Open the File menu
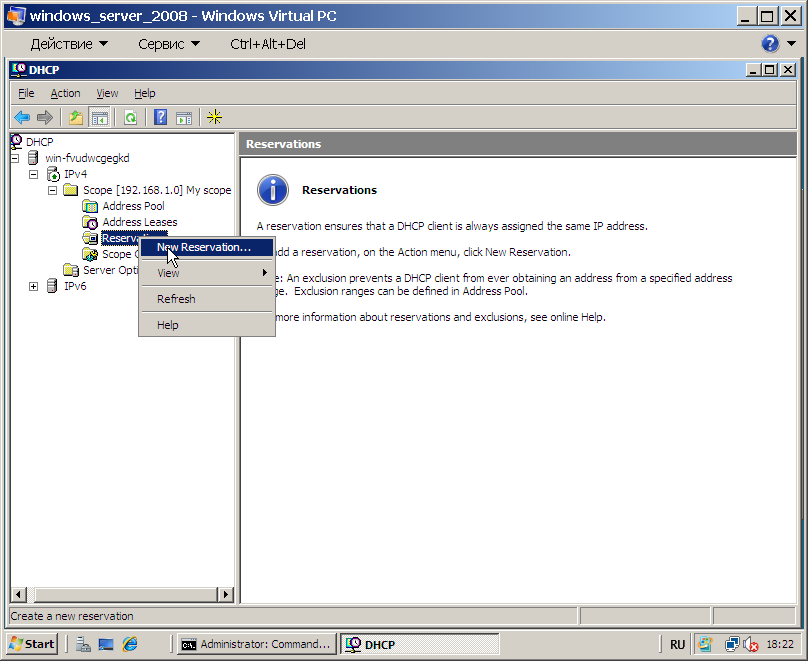Image resolution: width=808 pixels, height=661 pixels. [26, 93]
